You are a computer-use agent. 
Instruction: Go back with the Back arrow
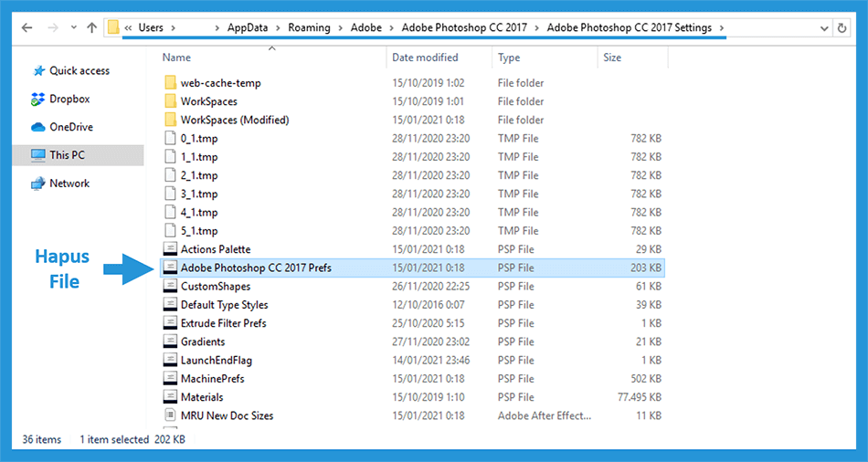coord(27,27)
